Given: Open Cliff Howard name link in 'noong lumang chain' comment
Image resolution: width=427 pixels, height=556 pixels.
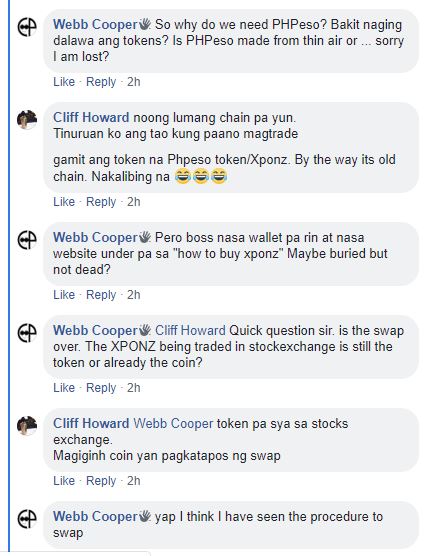Looking at the screenshot, I should click(x=91, y=117).
